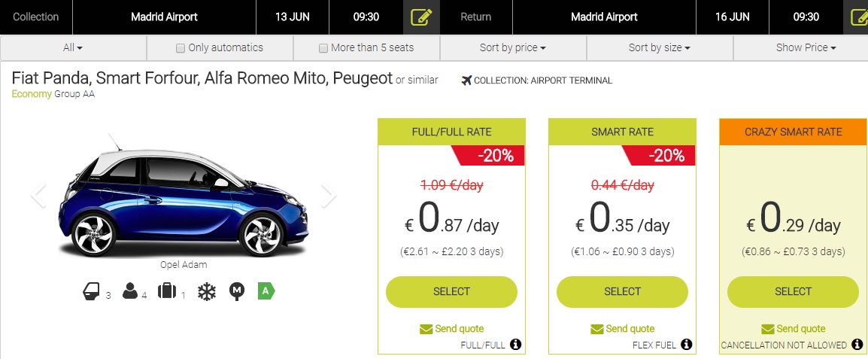Click the Madrid Airport collection location
The image size is (868, 359).
click(x=164, y=17)
